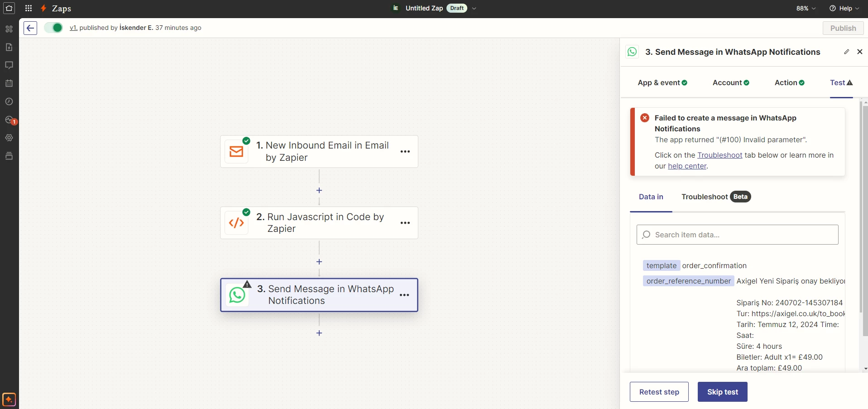Screen dimensions: 868x409
Task: Select Troubleshoot Beta tab
Action: 716,197
